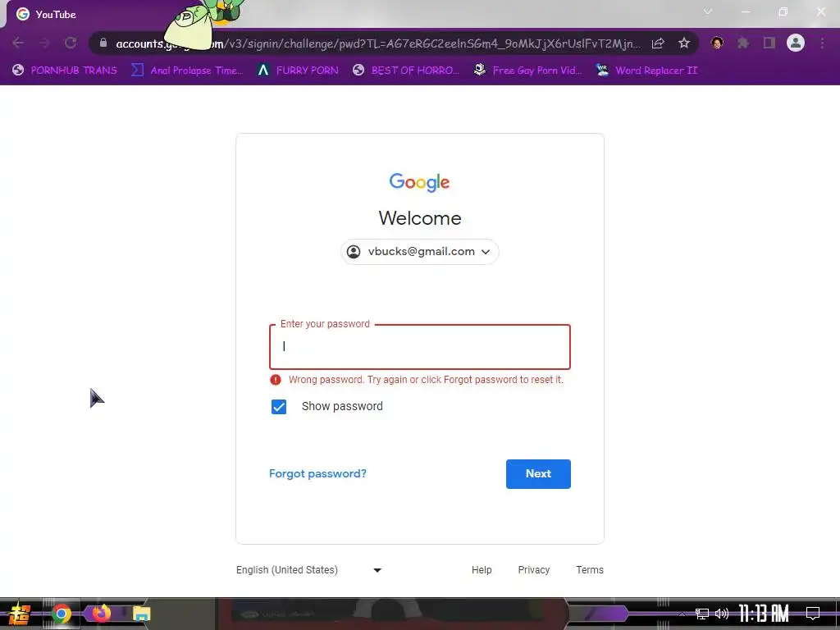This screenshot has width=840, height=630.
Task: Open the Privacy footer link
Action: 533,570
